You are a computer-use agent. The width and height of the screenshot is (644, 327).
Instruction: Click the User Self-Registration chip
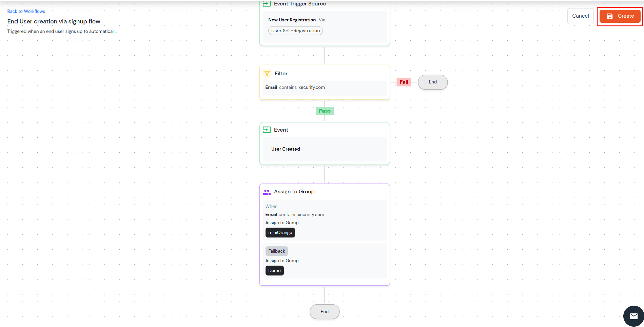click(x=295, y=31)
